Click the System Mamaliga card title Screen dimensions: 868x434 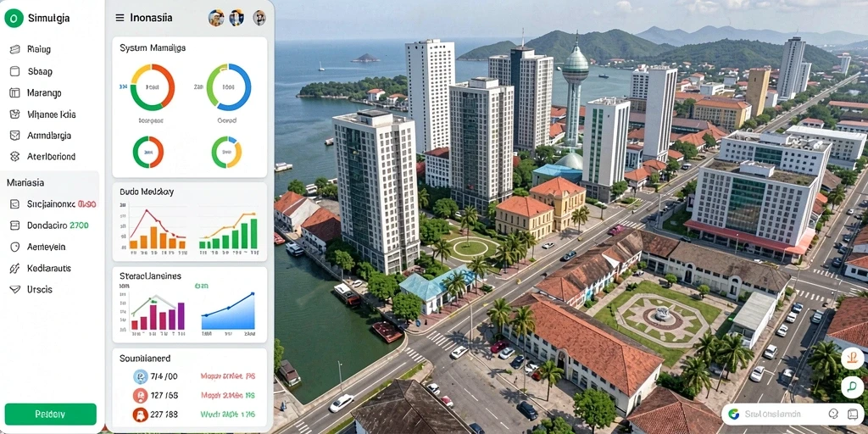point(153,48)
